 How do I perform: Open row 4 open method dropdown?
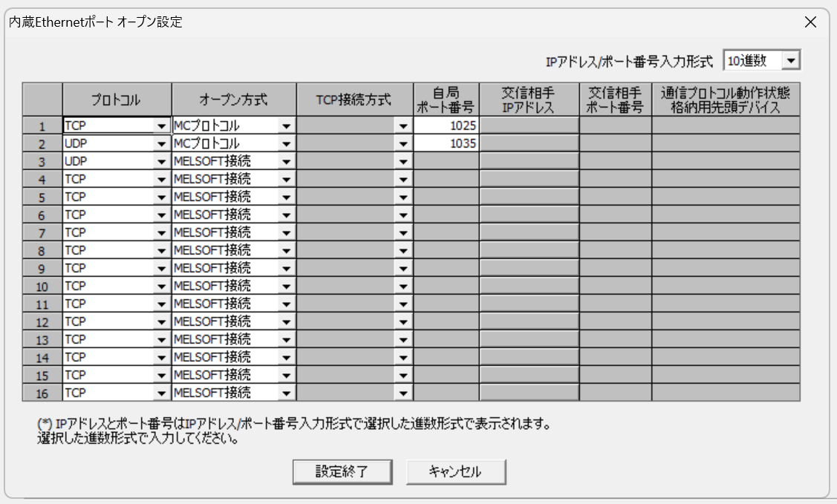tap(286, 180)
